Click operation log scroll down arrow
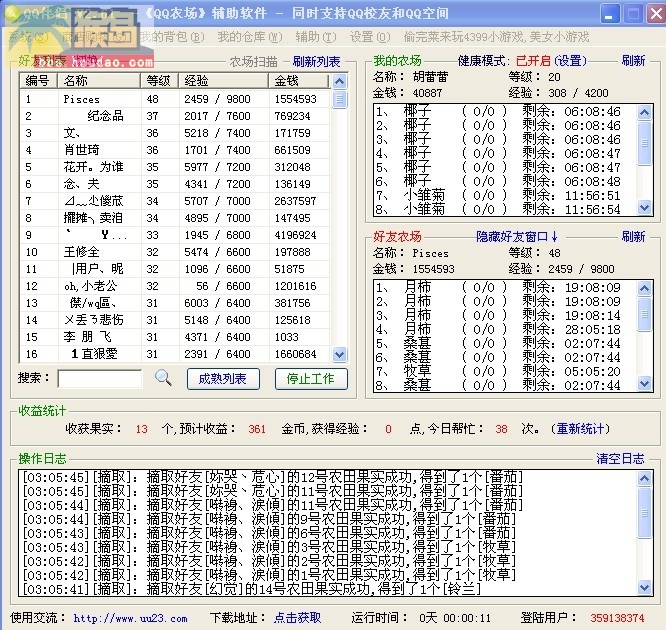The width and height of the screenshot is (666, 630). [x=644, y=588]
